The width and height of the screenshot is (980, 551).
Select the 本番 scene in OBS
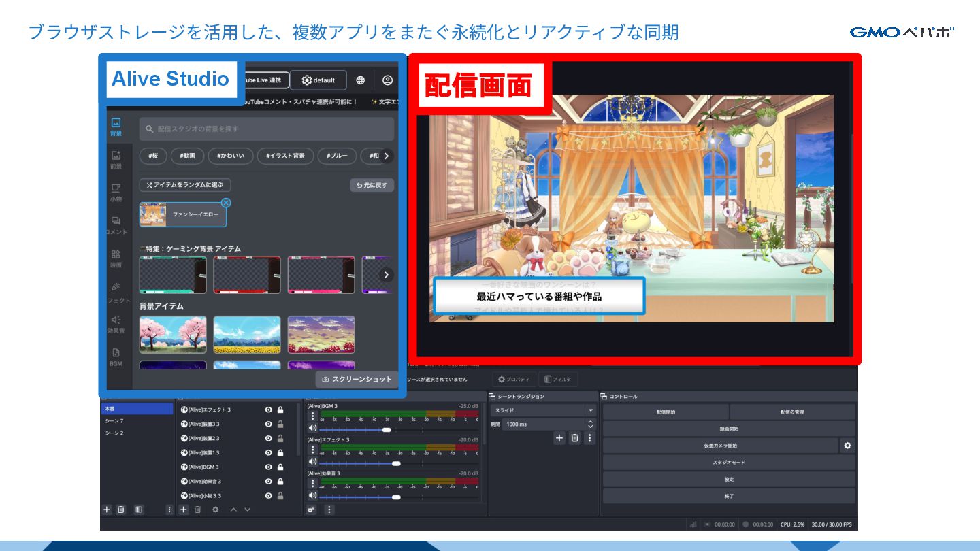(137, 409)
